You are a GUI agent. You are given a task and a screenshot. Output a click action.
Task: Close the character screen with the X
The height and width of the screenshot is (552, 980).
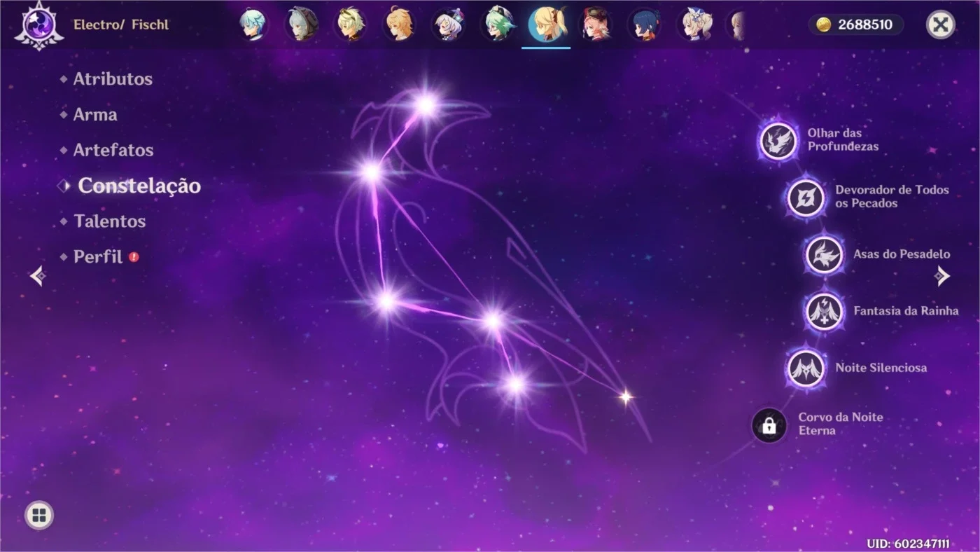pyautogui.click(x=941, y=25)
